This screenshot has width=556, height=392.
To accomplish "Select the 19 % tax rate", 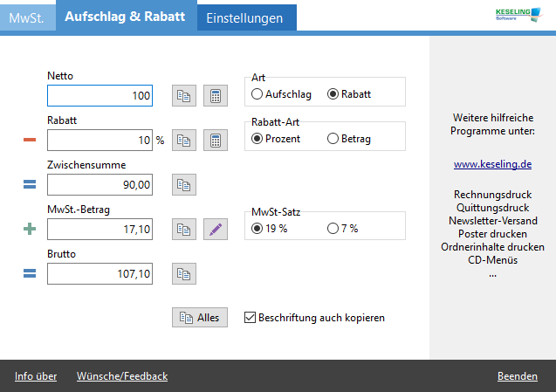I will 257,229.
